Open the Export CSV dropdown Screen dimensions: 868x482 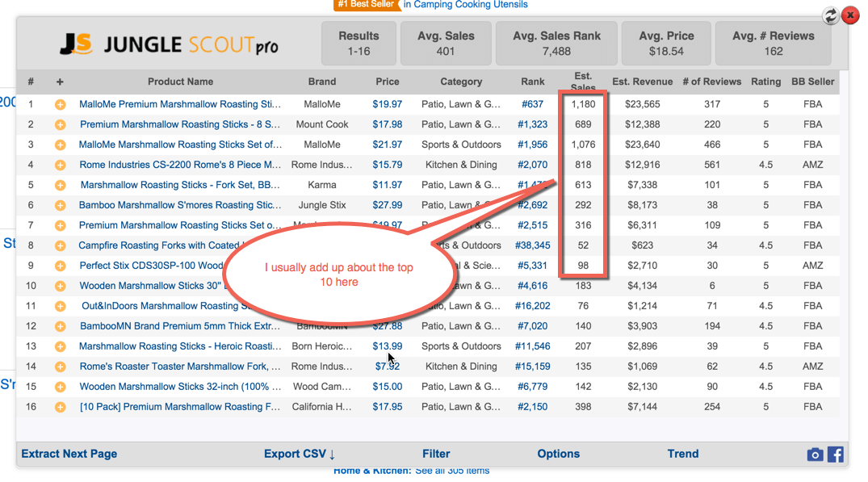point(299,454)
